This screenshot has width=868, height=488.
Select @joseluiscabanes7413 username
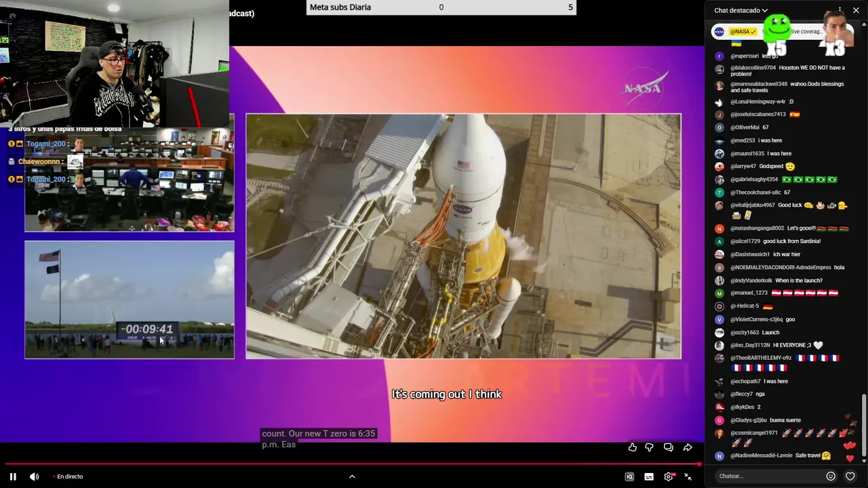coord(757,115)
